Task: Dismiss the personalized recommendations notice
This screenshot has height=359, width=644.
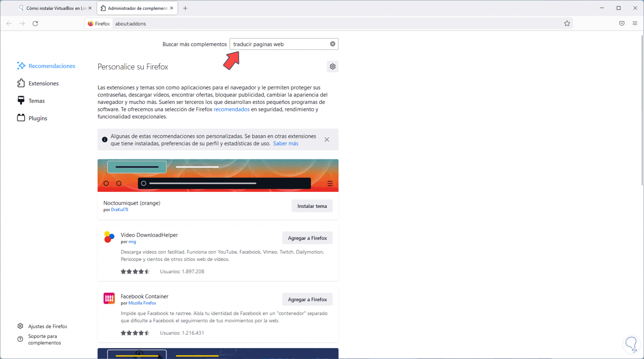Action: (327, 139)
